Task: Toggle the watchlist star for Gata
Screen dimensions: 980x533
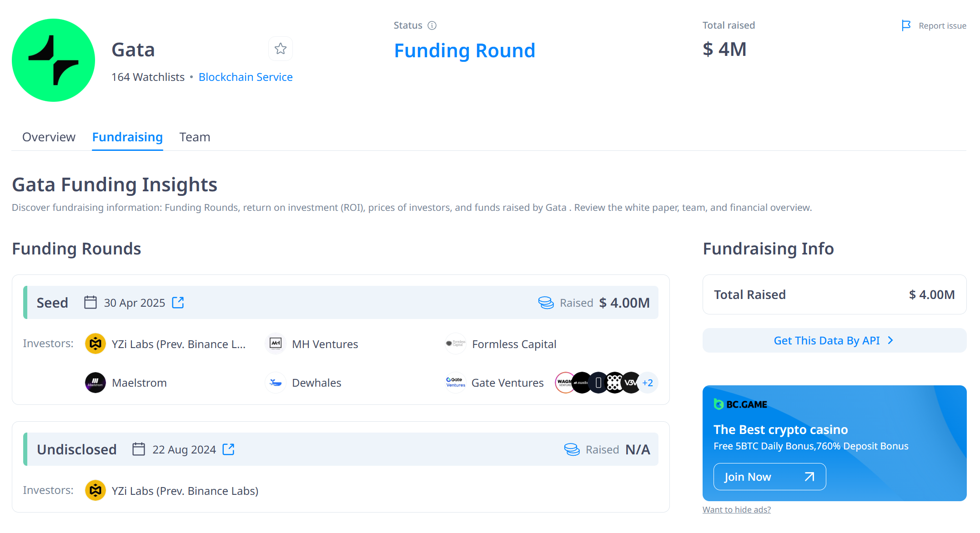Action: [x=281, y=49]
